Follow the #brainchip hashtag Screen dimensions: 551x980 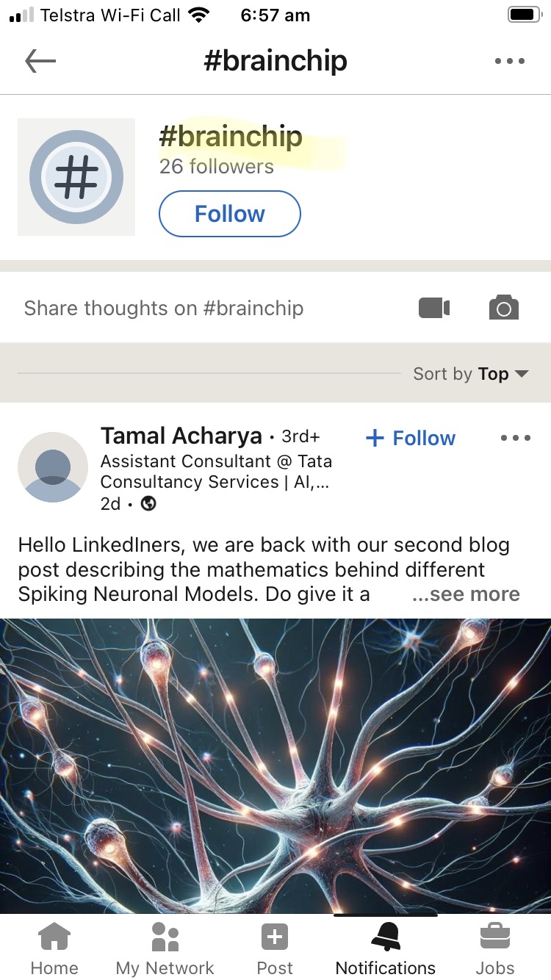click(230, 214)
